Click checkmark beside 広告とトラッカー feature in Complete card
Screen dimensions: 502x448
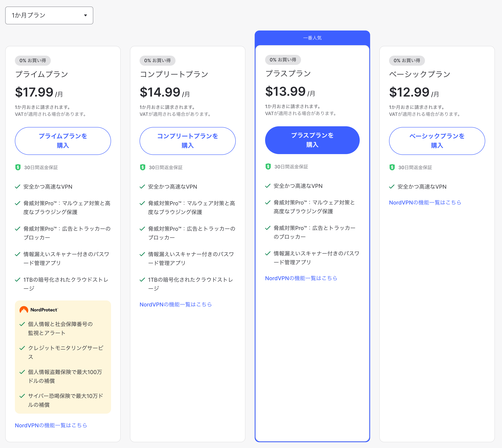point(142,229)
